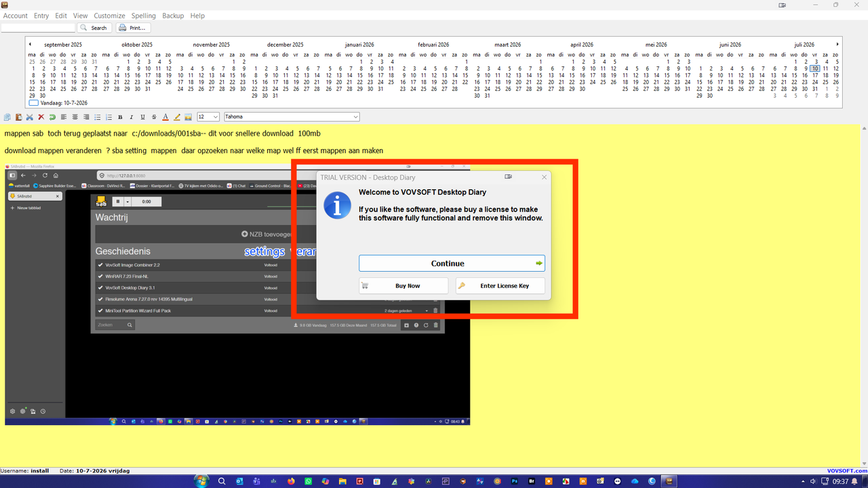The height and width of the screenshot is (488, 868).
Task: Open the Customize menu
Action: 109,16
